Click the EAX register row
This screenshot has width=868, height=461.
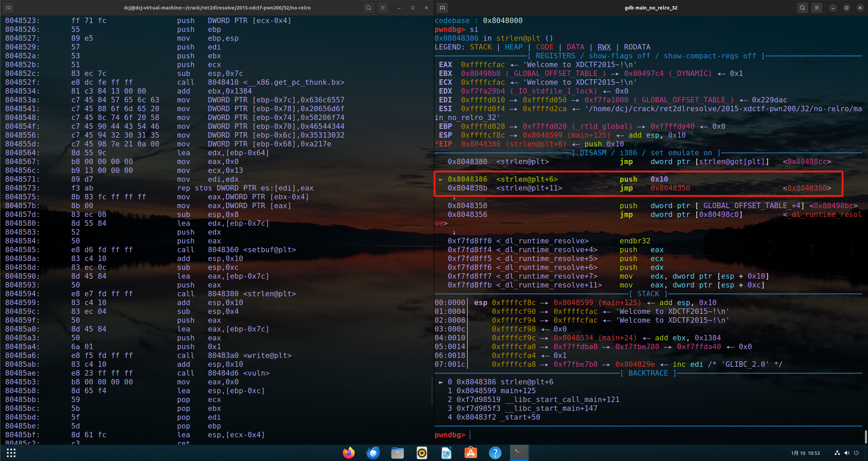tap(538, 65)
